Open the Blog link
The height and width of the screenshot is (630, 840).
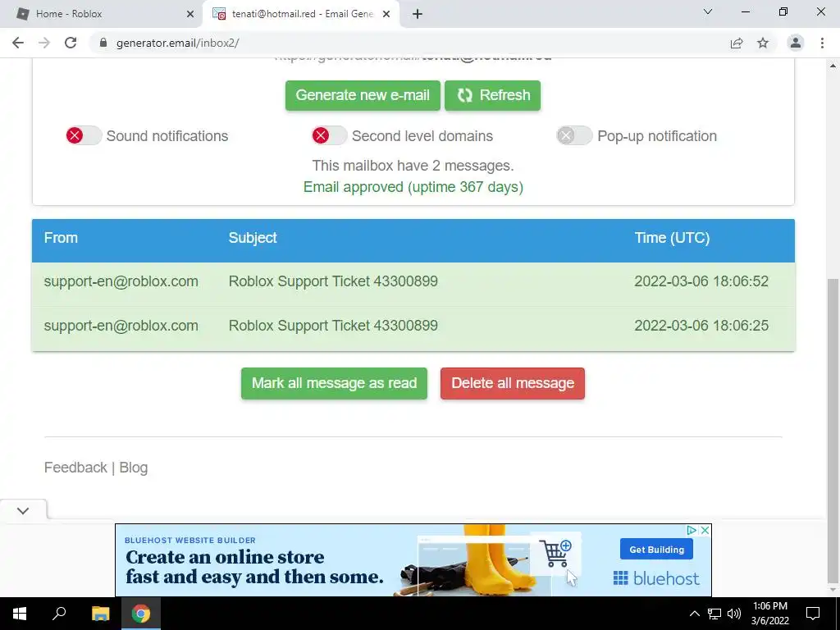(x=134, y=468)
